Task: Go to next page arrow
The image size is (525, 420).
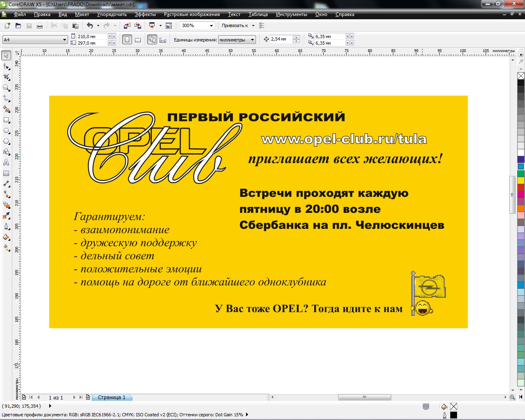Action: pyautogui.click(x=74, y=397)
